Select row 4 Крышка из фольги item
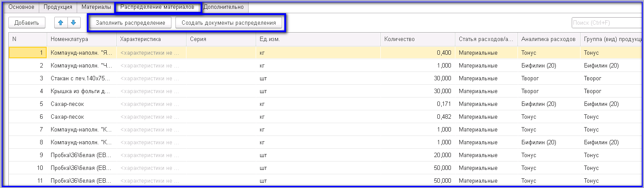Image resolution: width=644 pixels, height=188 pixels. pyautogui.click(x=81, y=91)
